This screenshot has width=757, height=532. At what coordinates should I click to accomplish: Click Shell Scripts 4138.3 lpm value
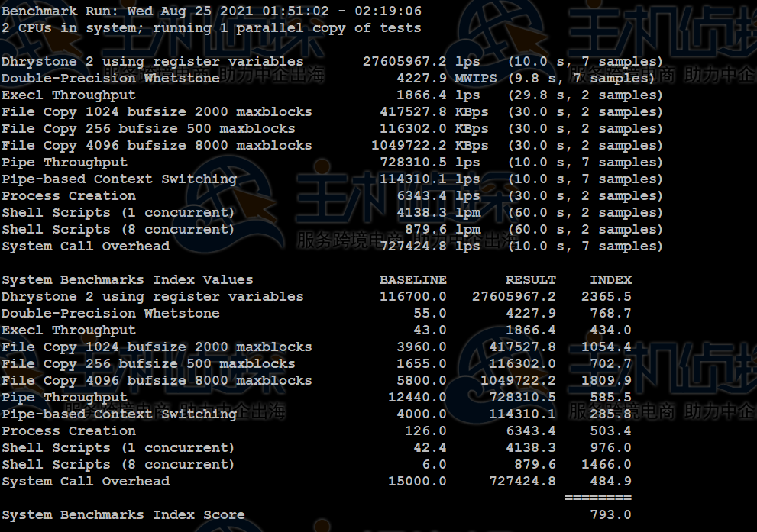pos(438,213)
